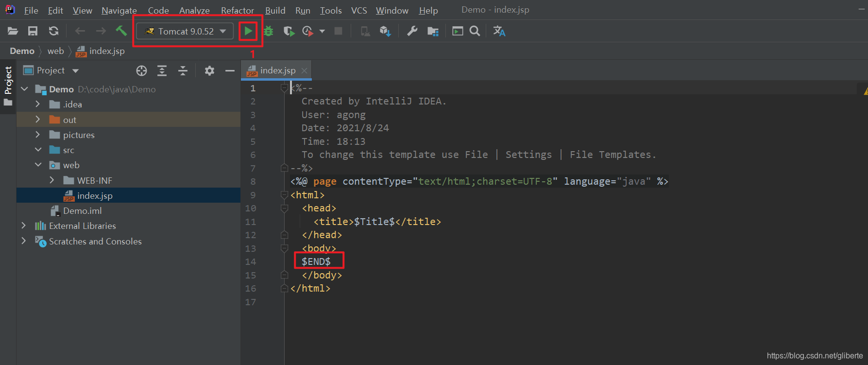Screen dimensions: 868x365
Task: Open the Help menu
Action: 428,10
